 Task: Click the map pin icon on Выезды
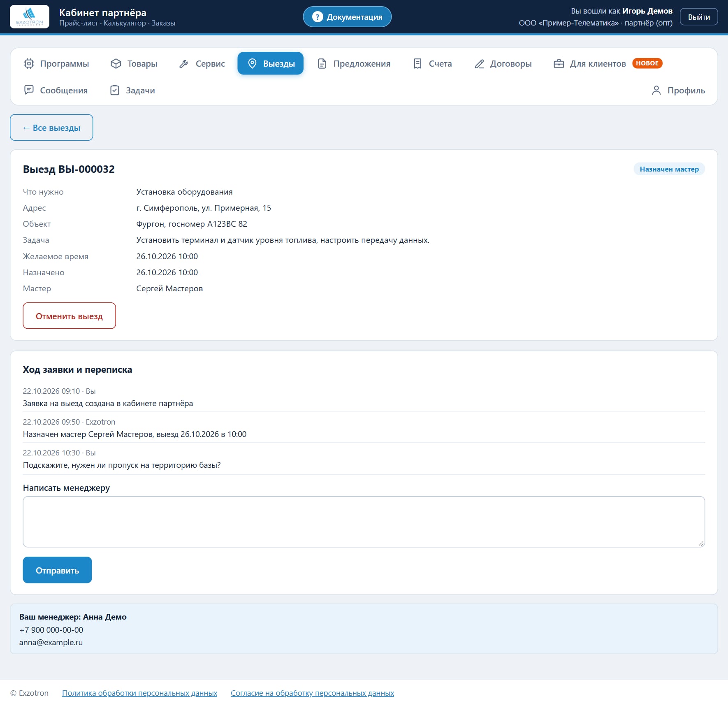pyautogui.click(x=253, y=63)
